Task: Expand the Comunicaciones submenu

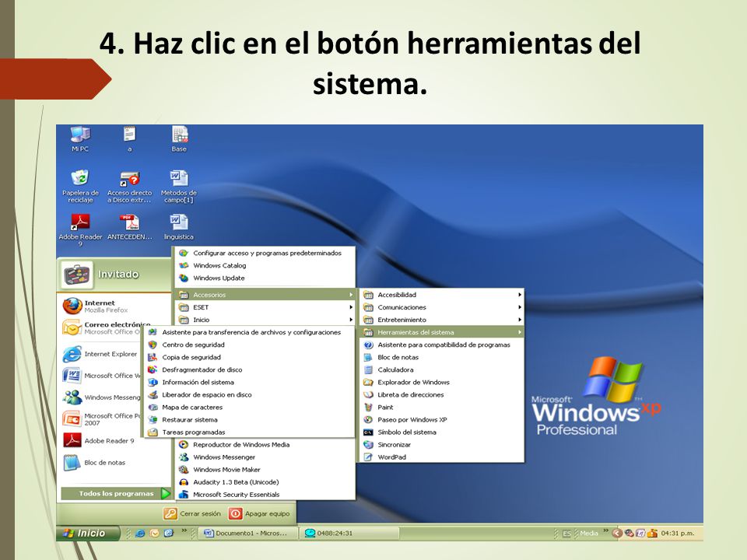Action: click(440, 307)
